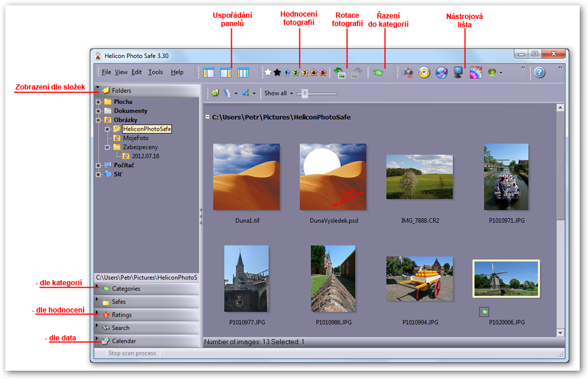Click the folder path field in left panel
Viewport: 588px width, 379px height.
(147, 278)
